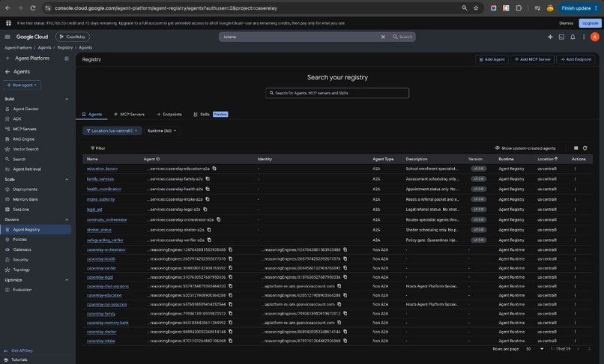Collapse the Build section in sidebar
The height and width of the screenshot is (364, 604).
coord(67,99)
